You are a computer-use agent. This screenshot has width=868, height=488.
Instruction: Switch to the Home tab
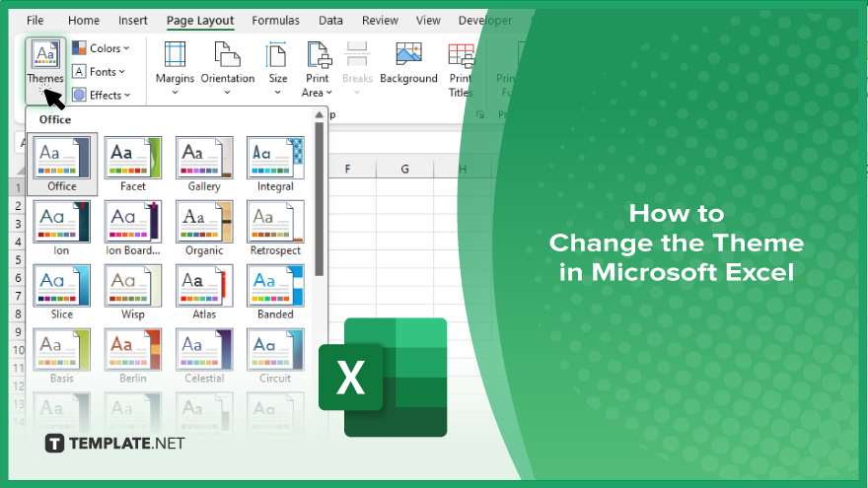[84, 21]
